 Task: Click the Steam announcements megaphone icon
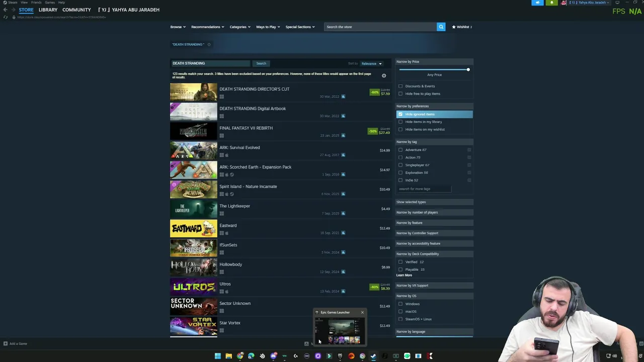537,3
